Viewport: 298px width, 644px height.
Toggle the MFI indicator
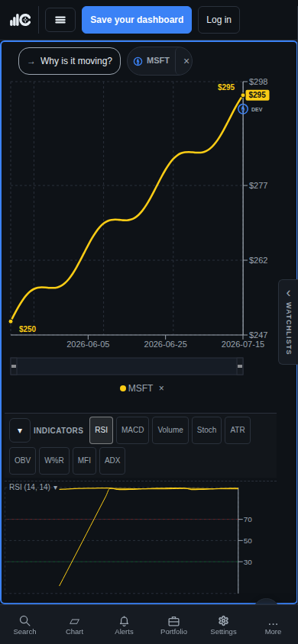click(84, 461)
